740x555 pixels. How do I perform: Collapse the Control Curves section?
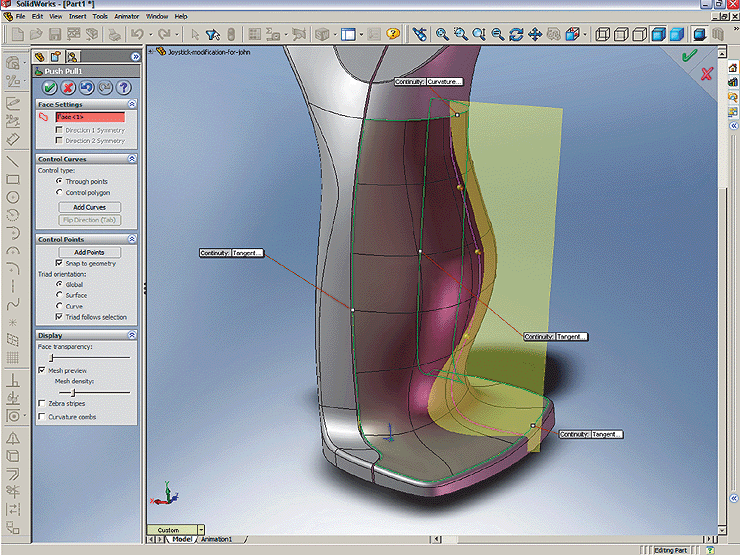click(132, 159)
